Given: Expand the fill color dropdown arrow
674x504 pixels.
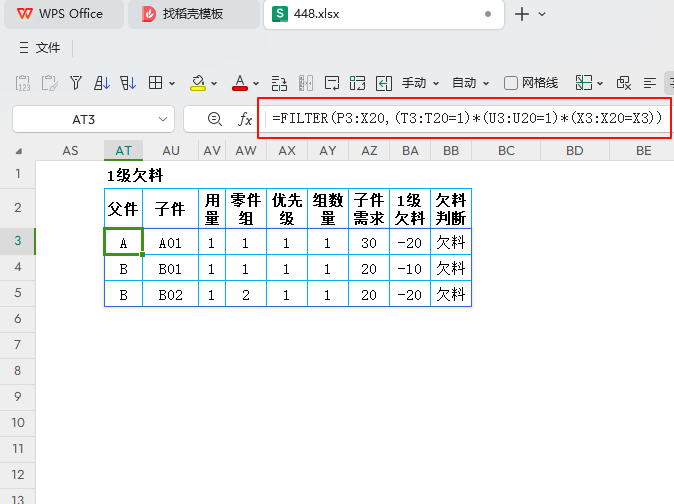Looking at the screenshot, I should pyautogui.click(x=214, y=83).
